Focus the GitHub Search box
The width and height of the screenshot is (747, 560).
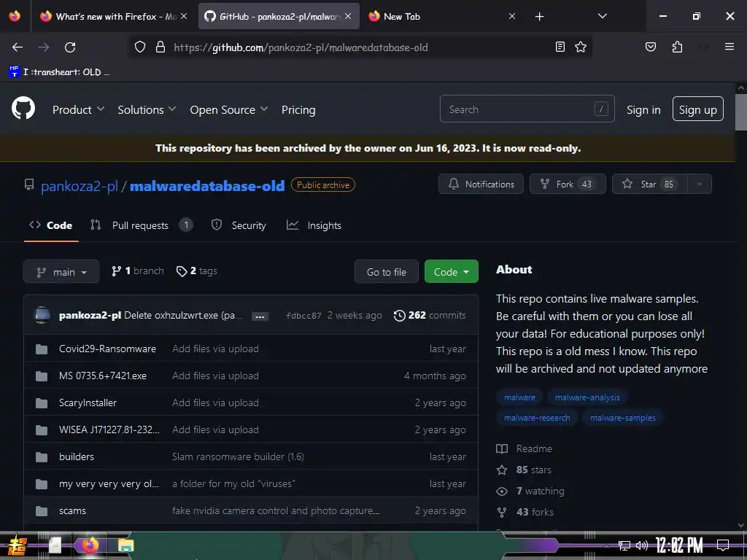pyautogui.click(x=527, y=109)
